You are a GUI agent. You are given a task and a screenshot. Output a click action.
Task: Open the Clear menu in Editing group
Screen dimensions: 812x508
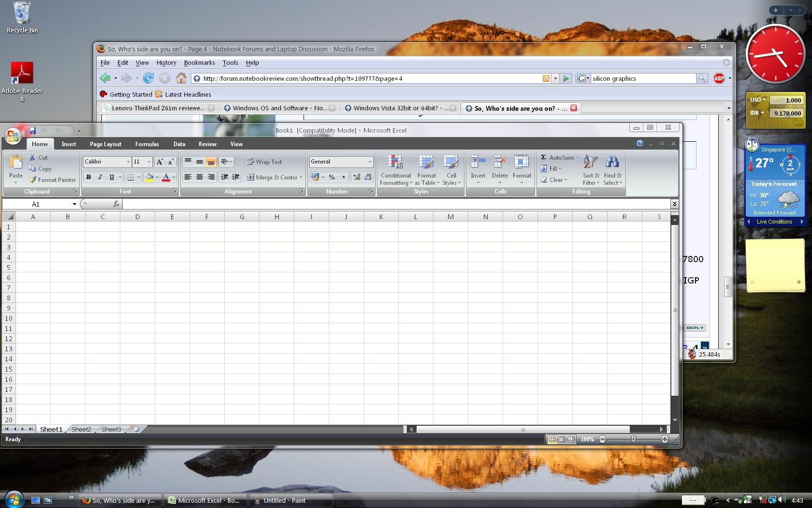(x=554, y=180)
